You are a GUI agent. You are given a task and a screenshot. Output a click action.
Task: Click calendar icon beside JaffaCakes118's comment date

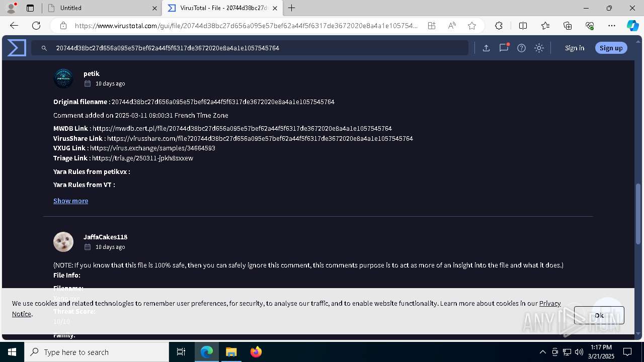88,247
